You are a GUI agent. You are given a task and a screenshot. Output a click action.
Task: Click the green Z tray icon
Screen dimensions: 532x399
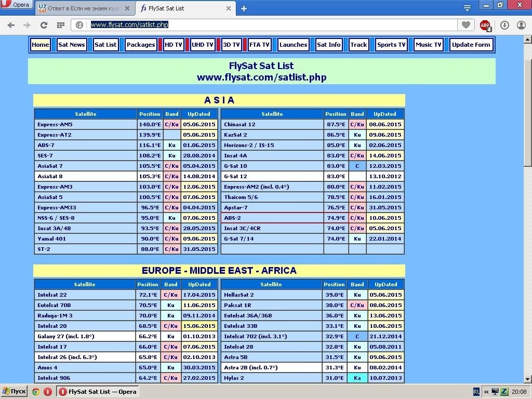click(x=504, y=392)
